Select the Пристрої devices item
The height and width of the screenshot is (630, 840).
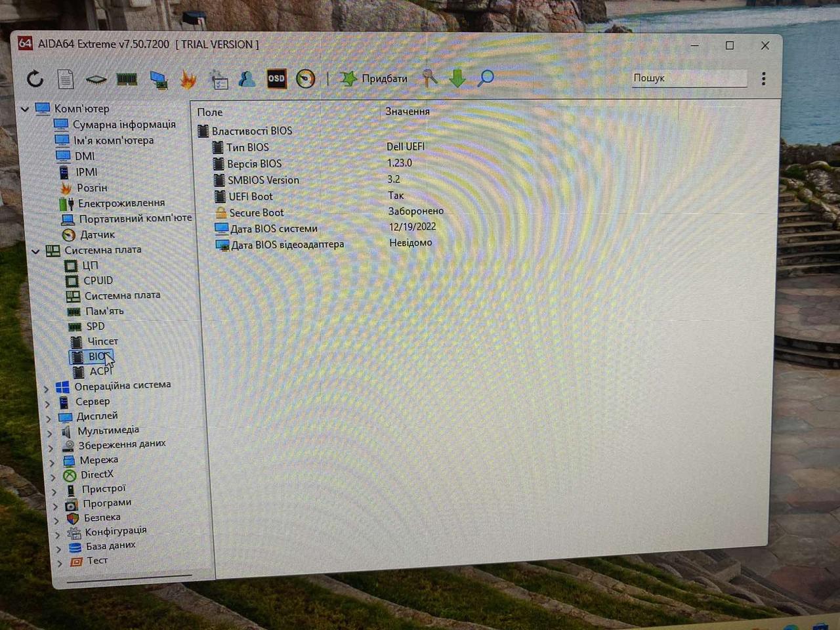click(x=103, y=489)
